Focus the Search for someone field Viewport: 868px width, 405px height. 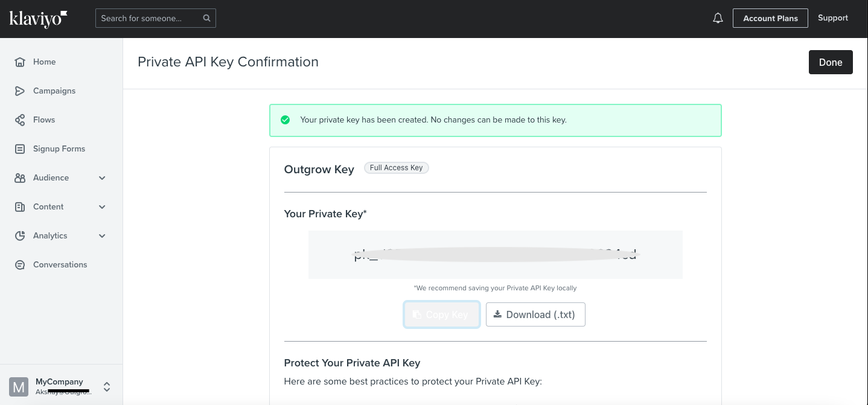[148, 18]
